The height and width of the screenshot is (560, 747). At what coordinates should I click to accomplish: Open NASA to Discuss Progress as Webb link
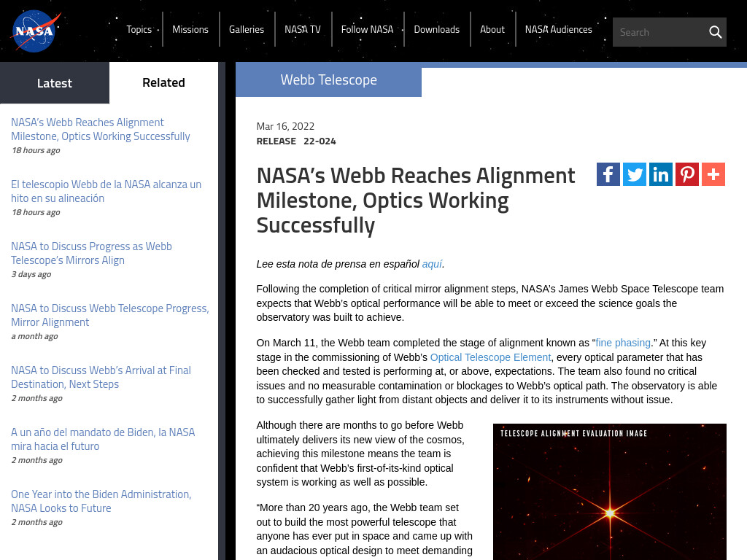[x=91, y=253]
